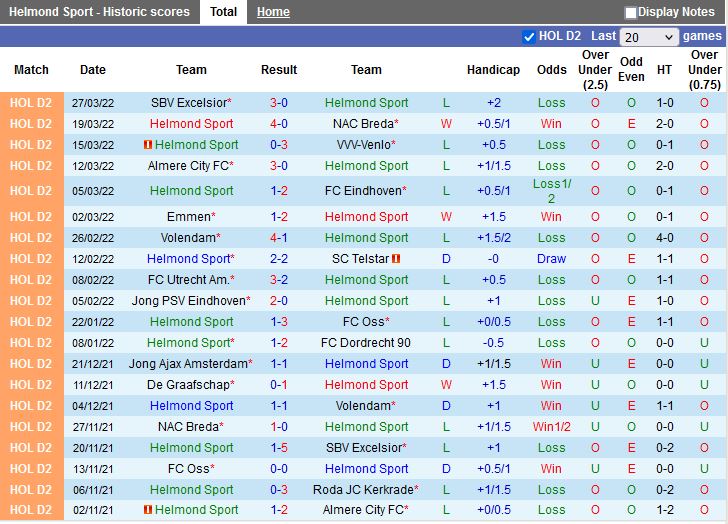Image resolution: width=728 pixels, height=524 pixels.
Task: Switch to the Total tab
Action: pos(223,12)
